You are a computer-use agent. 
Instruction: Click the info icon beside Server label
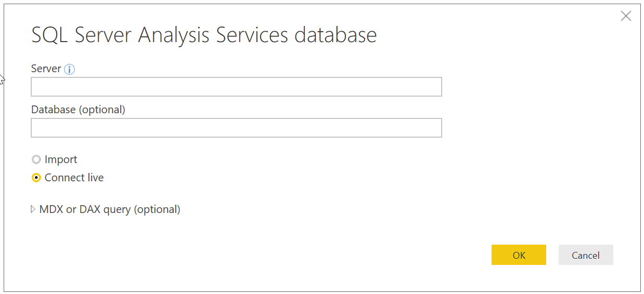pyautogui.click(x=70, y=69)
